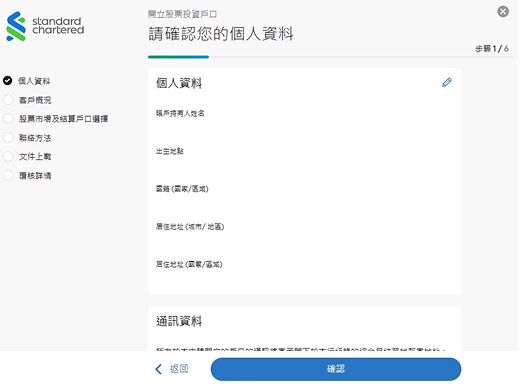
Task: Open the 客戶概況 sidebar step
Action: click(35, 100)
